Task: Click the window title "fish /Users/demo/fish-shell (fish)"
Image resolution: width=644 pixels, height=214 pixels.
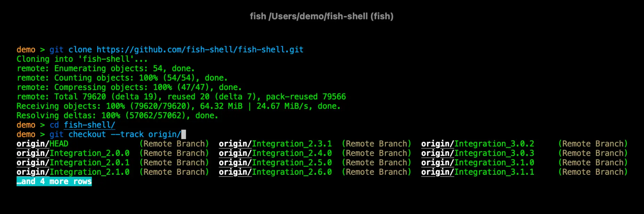Action: (322, 16)
